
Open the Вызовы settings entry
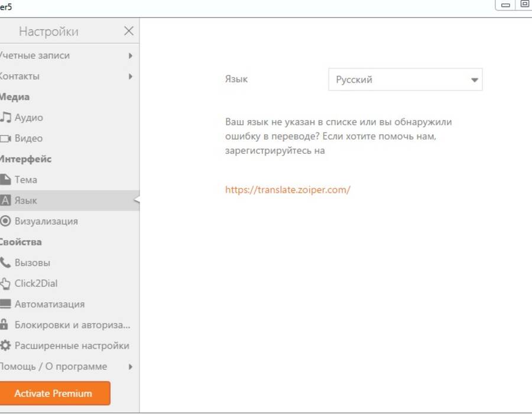pyautogui.click(x=70, y=263)
